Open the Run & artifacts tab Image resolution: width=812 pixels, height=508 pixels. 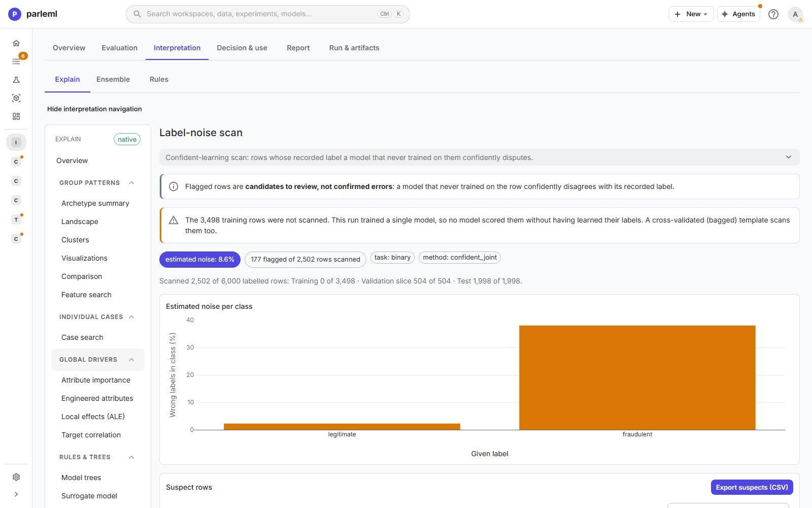point(354,48)
